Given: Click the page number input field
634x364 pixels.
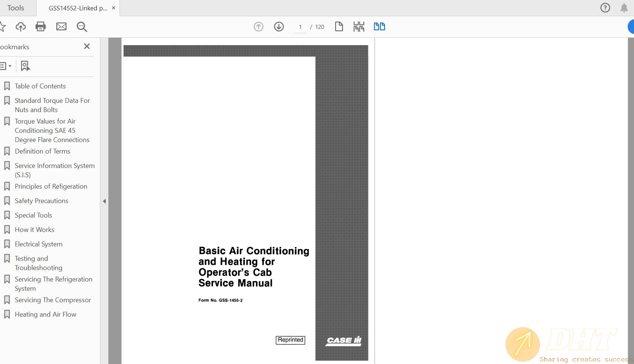Looking at the screenshot, I should (x=300, y=27).
